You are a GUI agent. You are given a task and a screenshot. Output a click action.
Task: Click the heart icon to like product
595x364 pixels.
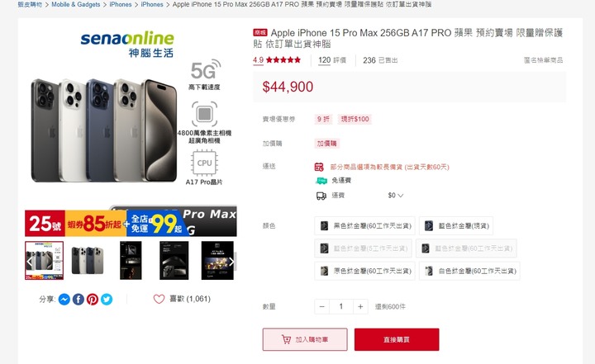tap(159, 299)
